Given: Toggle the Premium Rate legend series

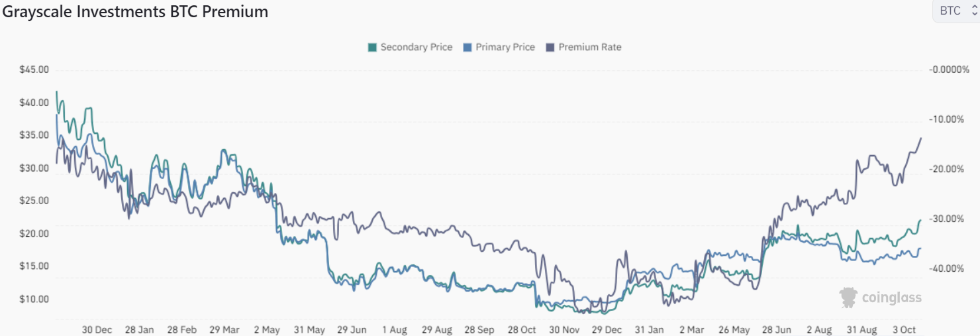Looking at the screenshot, I should pyautogui.click(x=589, y=47).
